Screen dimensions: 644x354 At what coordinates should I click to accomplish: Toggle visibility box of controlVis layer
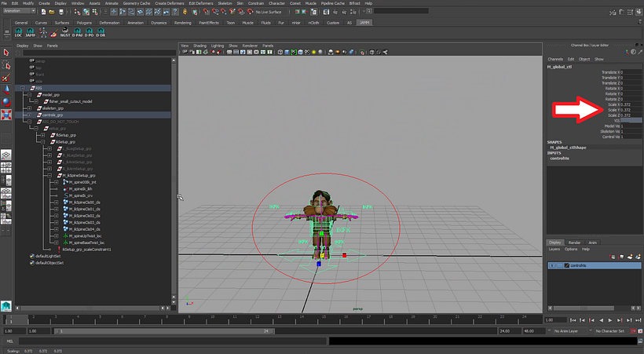(x=552, y=265)
